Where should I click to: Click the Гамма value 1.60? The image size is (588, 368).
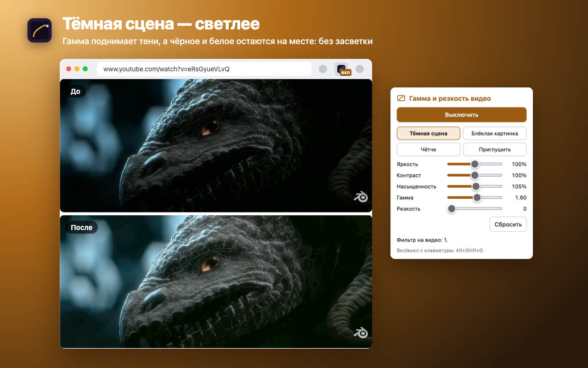tap(521, 197)
